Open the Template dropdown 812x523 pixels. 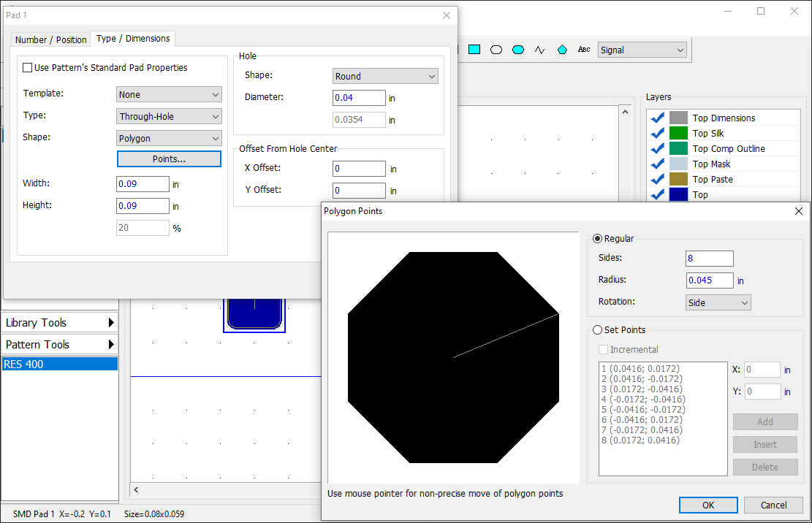[x=169, y=95]
